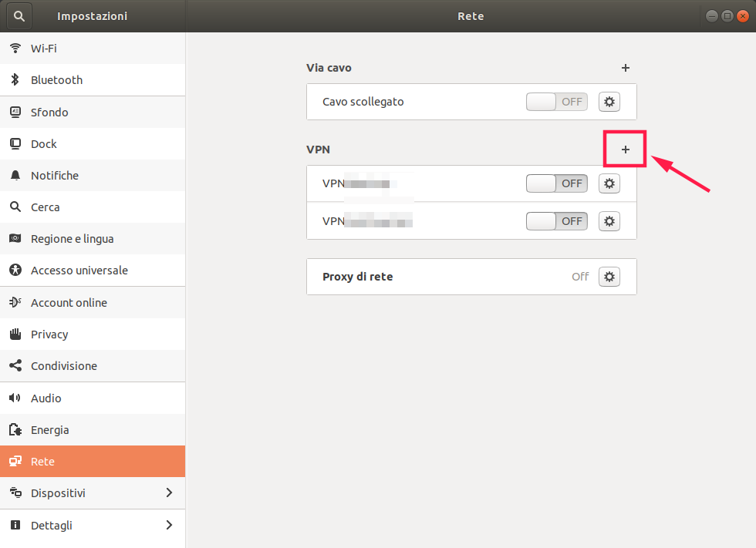Open the search icon in Impostazioni header
756x548 pixels.
[x=19, y=15]
